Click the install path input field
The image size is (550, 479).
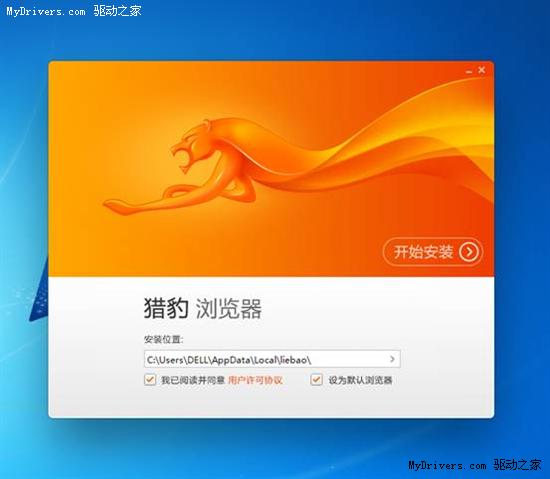coord(272,359)
